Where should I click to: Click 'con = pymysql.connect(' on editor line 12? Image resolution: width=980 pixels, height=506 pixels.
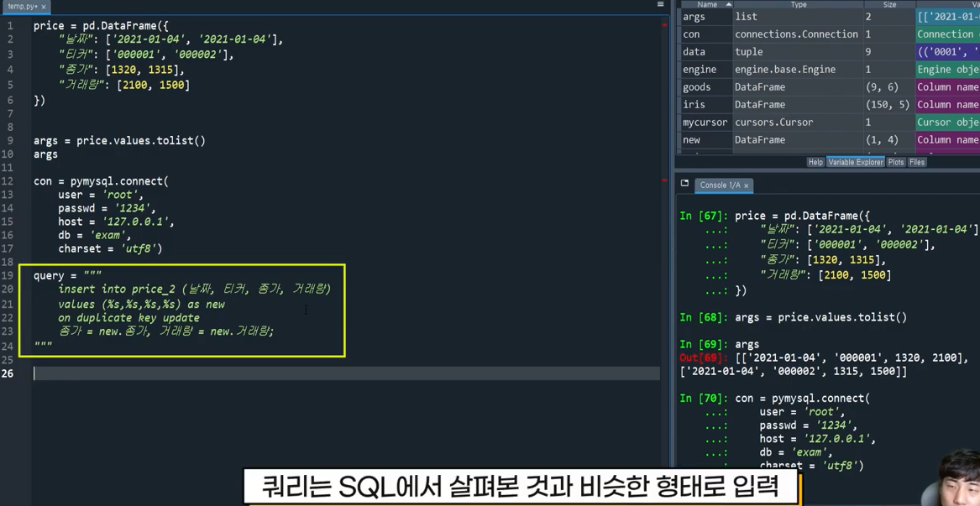102,181
